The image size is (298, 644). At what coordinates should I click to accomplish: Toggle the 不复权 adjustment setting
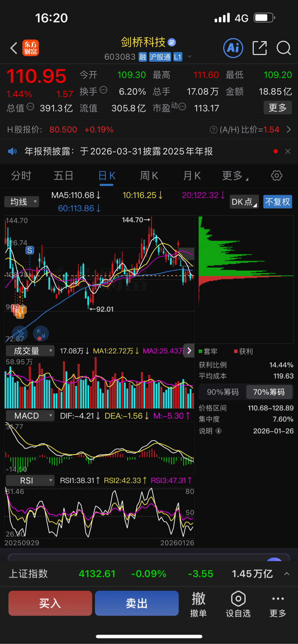click(277, 202)
